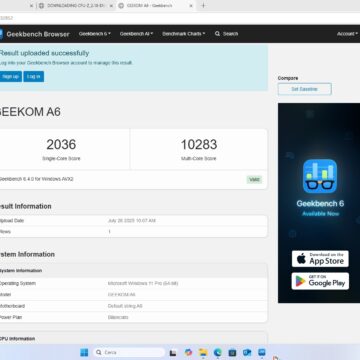Click the Power Plan Bilanciato value
This screenshot has width=360, height=360.
(x=118, y=317)
